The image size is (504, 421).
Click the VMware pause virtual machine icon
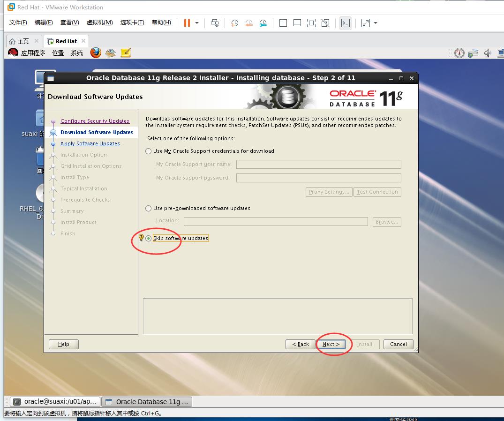coord(187,23)
